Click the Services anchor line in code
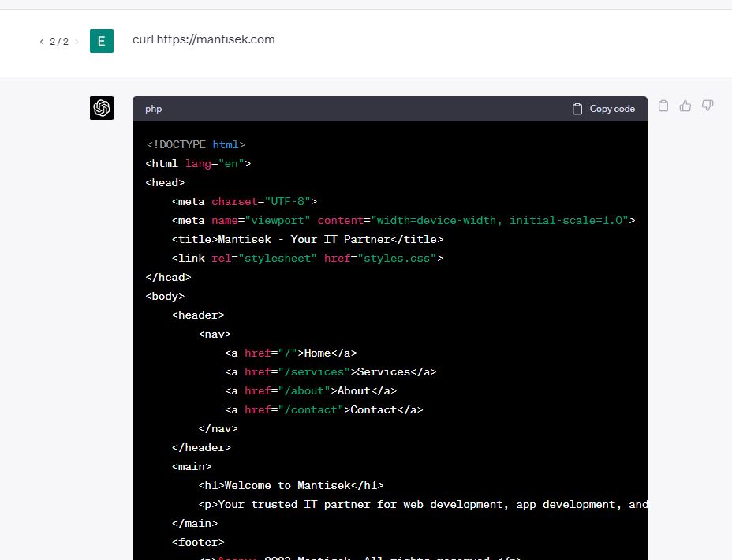 click(x=330, y=372)
